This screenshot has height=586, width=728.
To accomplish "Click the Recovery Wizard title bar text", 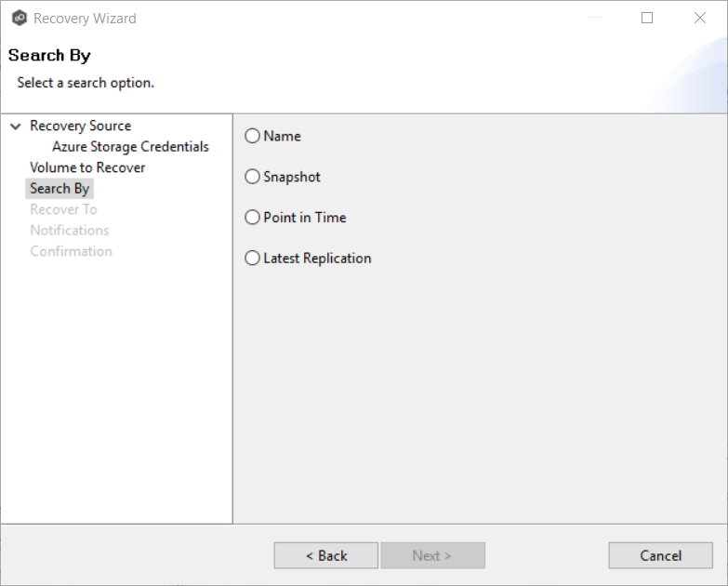I will point(85,18).
